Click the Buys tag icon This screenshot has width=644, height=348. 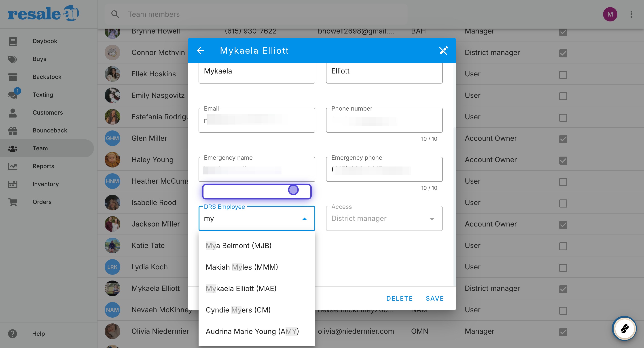tap(13, 59)
